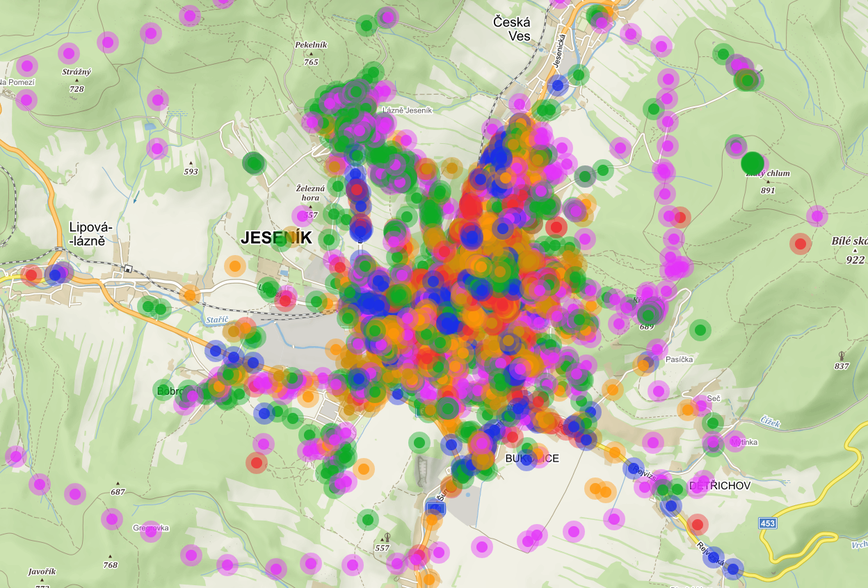Pick the green marker next to the 557 lookout
The width and height of the screenshot is (868, 588).
click(x=367, y=519)
